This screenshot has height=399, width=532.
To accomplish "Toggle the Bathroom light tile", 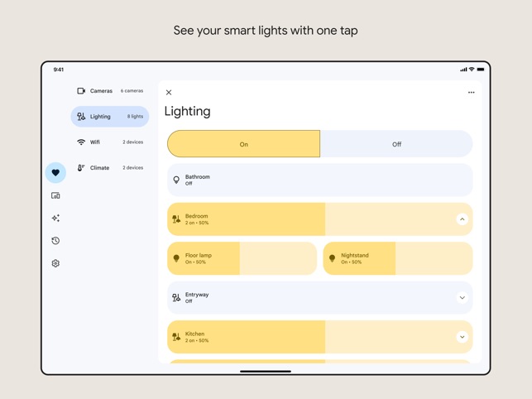I will pyautogui.click(x=320, y=180).
